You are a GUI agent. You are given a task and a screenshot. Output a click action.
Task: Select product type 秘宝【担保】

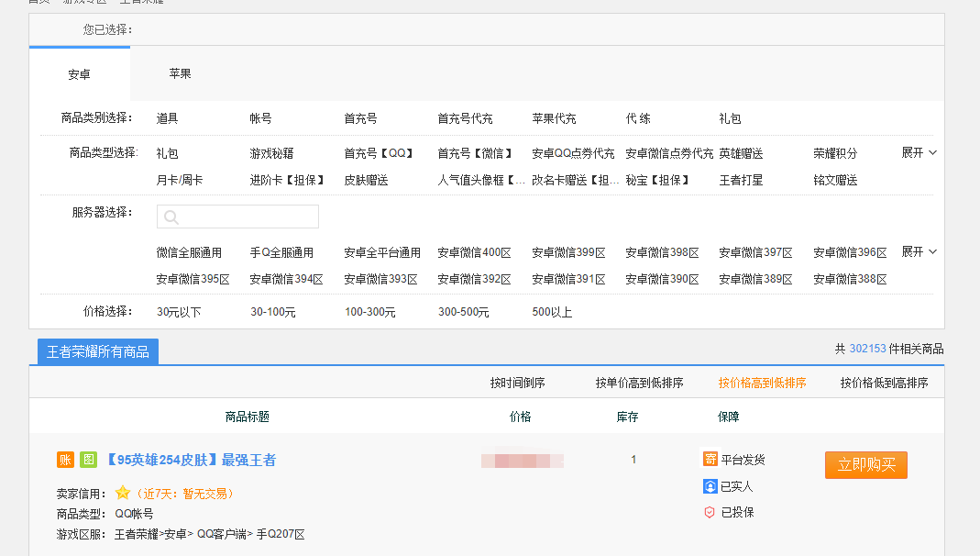pyautogui.click(x=657, y=180)
